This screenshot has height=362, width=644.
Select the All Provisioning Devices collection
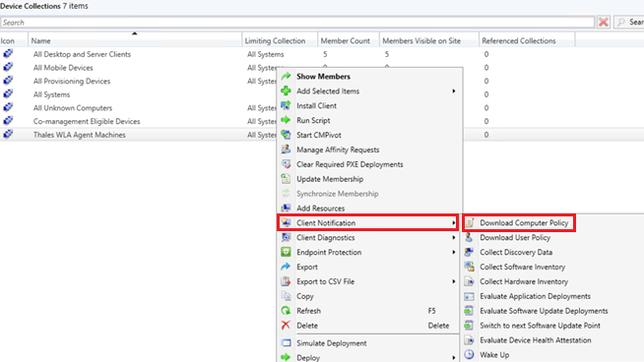click(x=72, y=82)
